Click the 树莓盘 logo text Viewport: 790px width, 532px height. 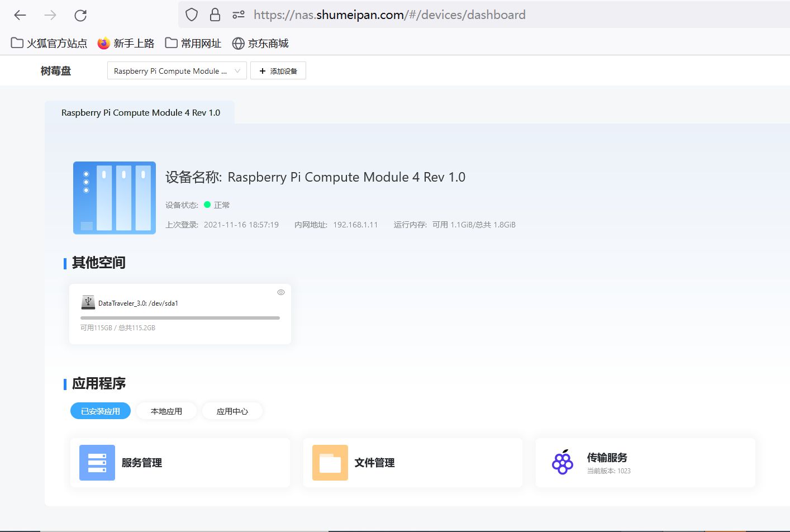click(56, 71)
